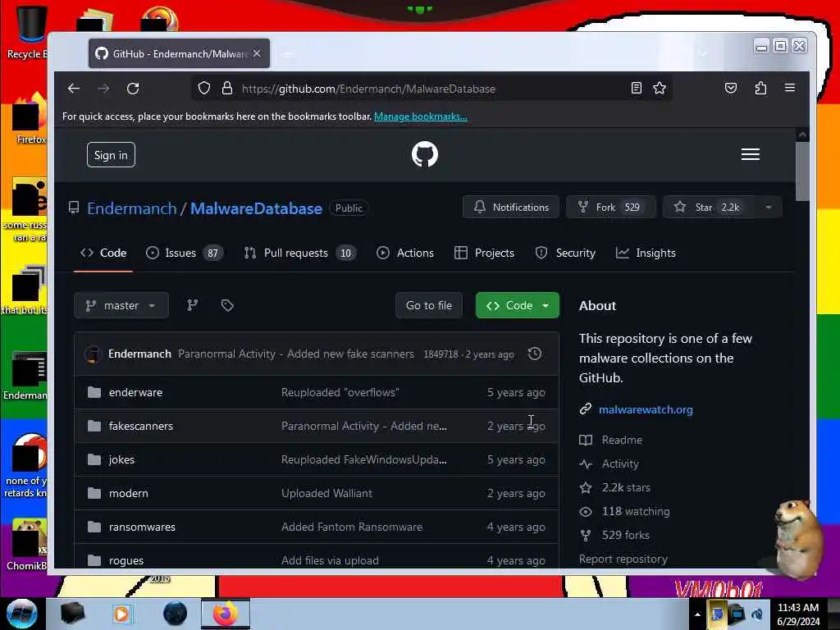Click the Sign in button
Image resolution: width=840 pixels, height=630 pixels.
pos(111,155)
